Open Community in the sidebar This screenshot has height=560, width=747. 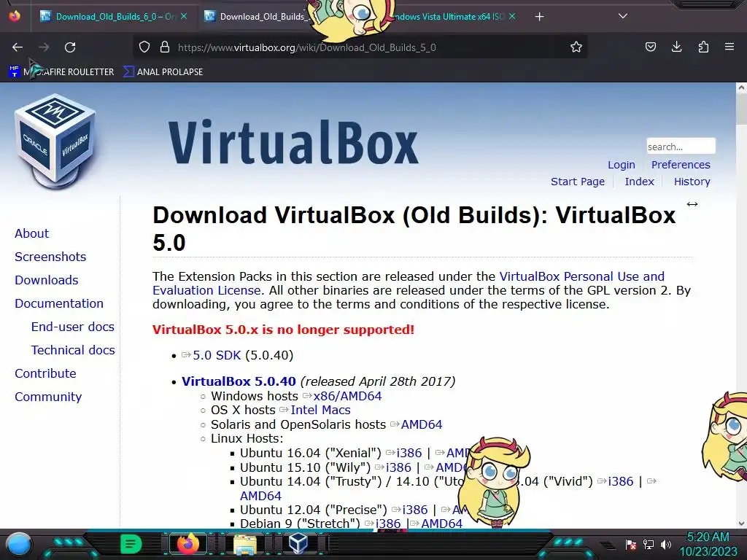48,397
